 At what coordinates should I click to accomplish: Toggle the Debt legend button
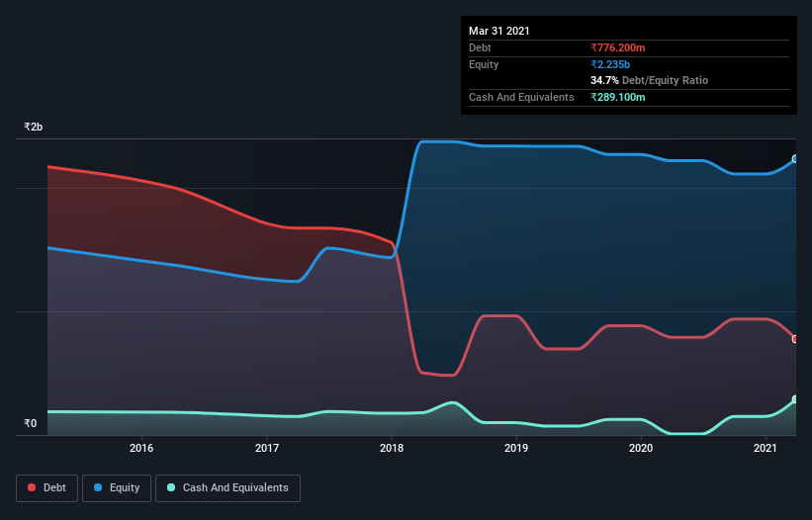pyautogui.click(x=47, y=488)
